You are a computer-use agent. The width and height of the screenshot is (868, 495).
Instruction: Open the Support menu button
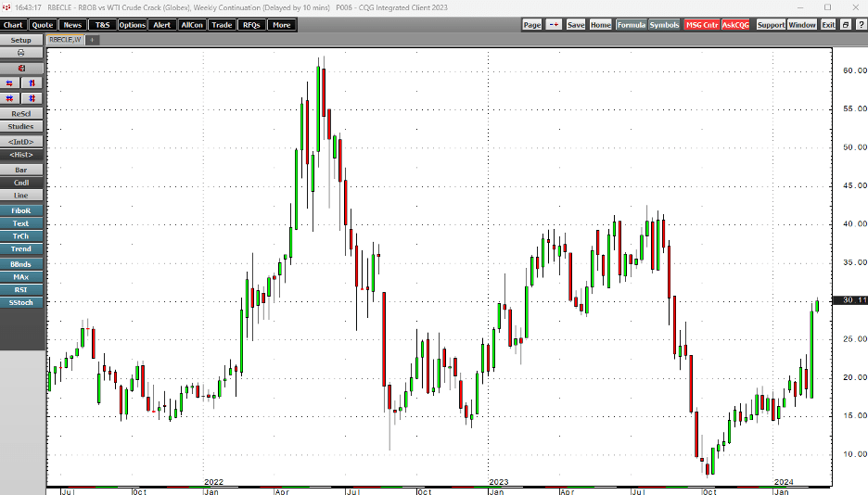click(x=772, y=25)
